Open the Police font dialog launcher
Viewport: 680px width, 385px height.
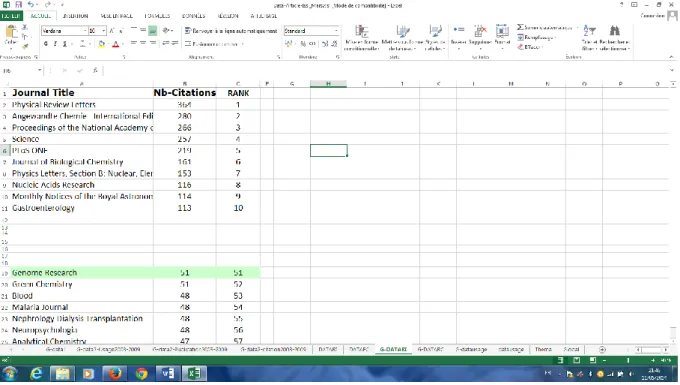124,57
